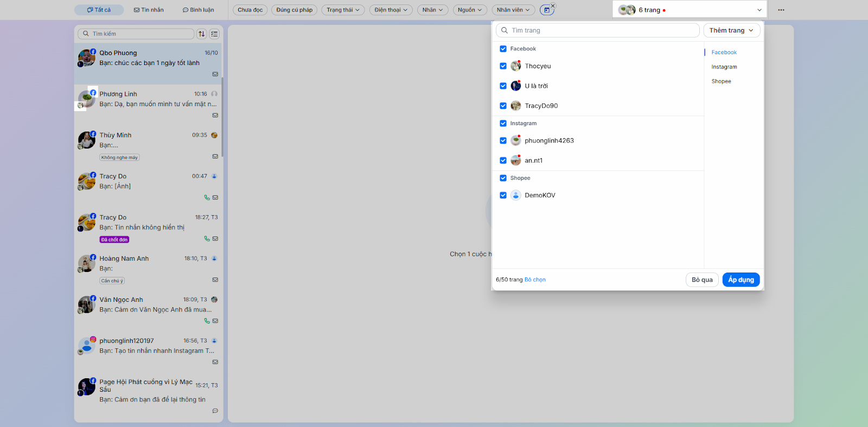The height and width of the screenshot is (427, 868).
Task: Click the Thocyeu page avatar
Action: click(516, 66)
